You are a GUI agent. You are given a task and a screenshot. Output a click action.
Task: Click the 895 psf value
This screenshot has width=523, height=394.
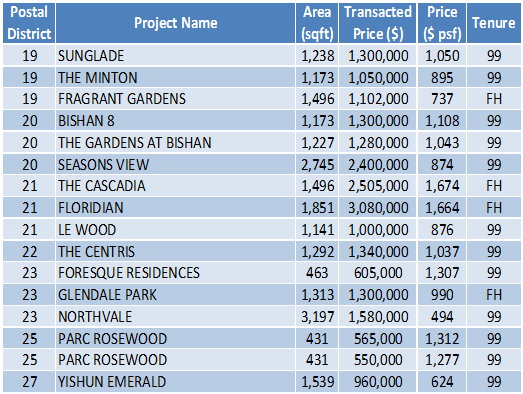pos(442,77)
